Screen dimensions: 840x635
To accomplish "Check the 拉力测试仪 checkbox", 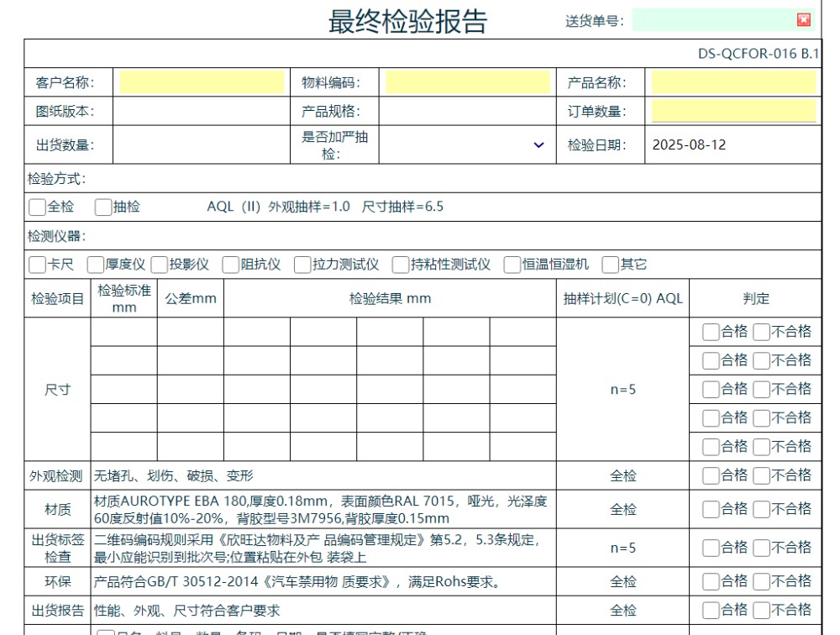I will 302,265.
